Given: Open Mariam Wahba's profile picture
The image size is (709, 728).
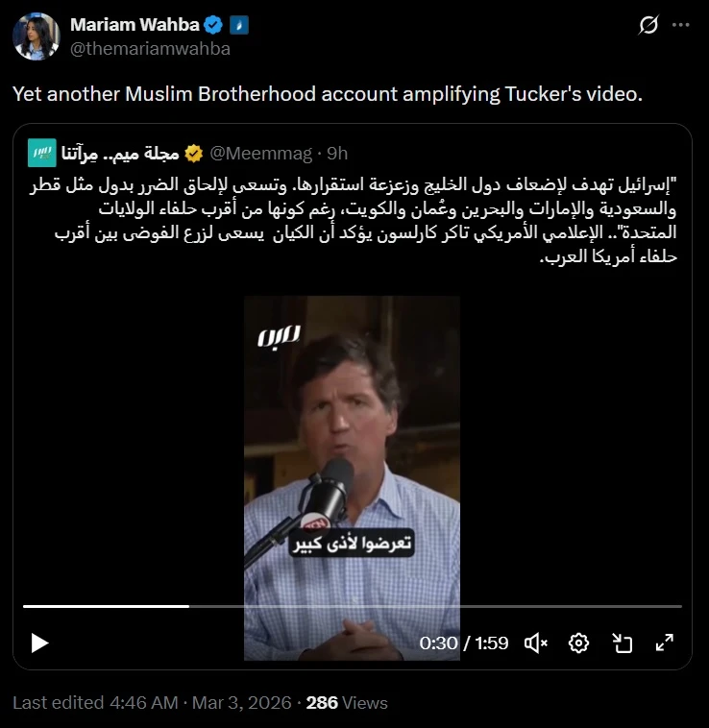Looking at the screenshot, I should [37, 36].
